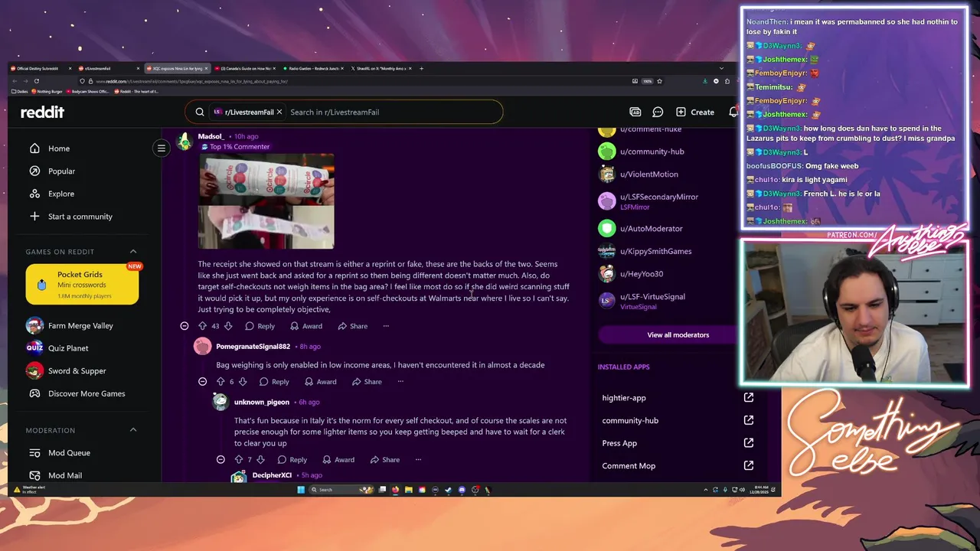This screenshot has height=551, width=980.
Task: Share Madsol_'s comment
Action: click(x=351, y=326)
